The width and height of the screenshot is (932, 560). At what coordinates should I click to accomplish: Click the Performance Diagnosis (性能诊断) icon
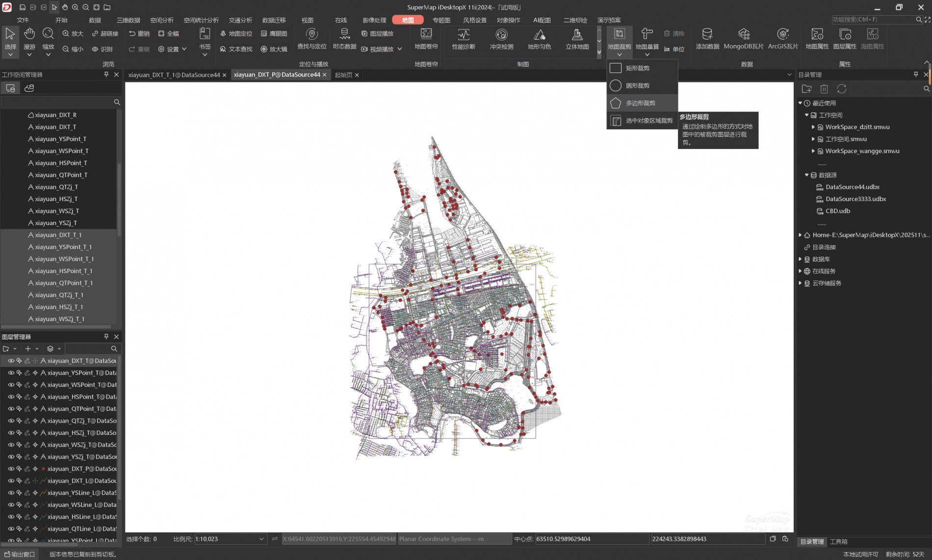click(463, 34)
